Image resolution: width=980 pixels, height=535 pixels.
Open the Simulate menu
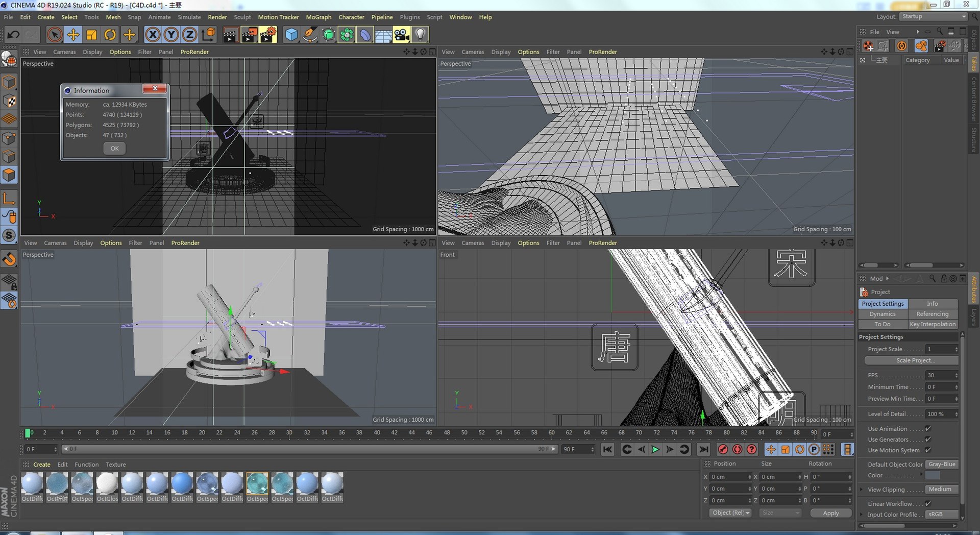click(189, 17)
